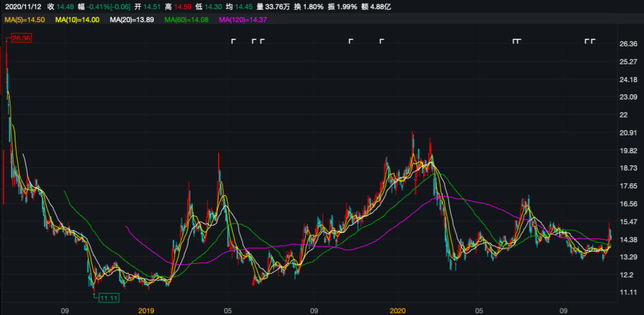Click the 26.36 value on the price axis
Viewport: 644px width, 315px height.
tap(628, 44)
